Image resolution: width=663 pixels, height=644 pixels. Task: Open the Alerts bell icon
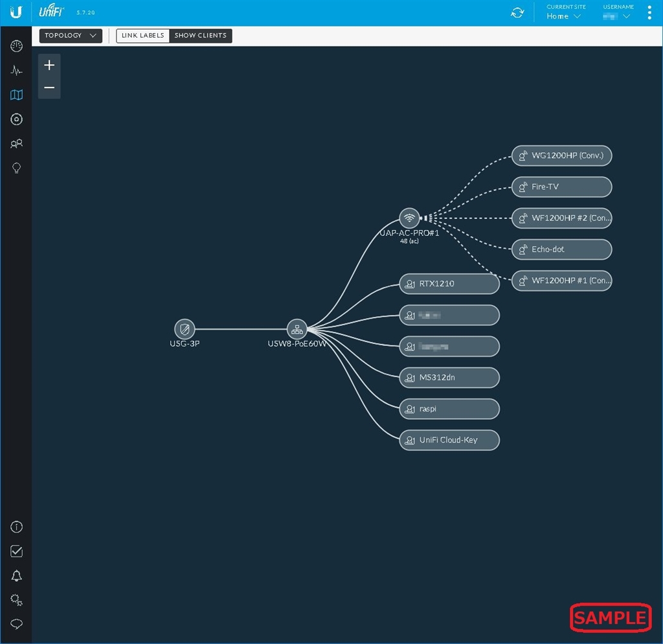[x=16, y=575]
